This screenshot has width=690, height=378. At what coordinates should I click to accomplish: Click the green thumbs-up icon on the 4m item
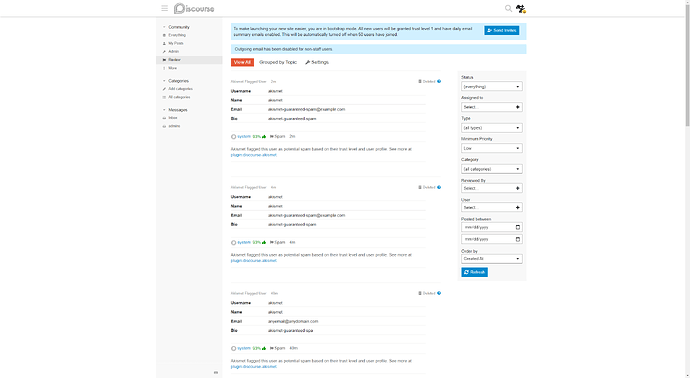tap(264, 242)
